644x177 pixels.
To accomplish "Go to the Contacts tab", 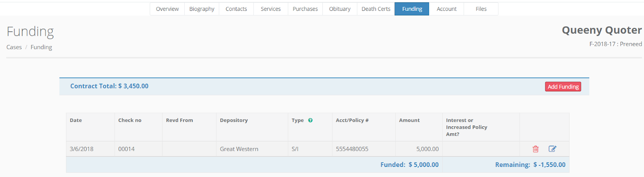I will [236, 9].
